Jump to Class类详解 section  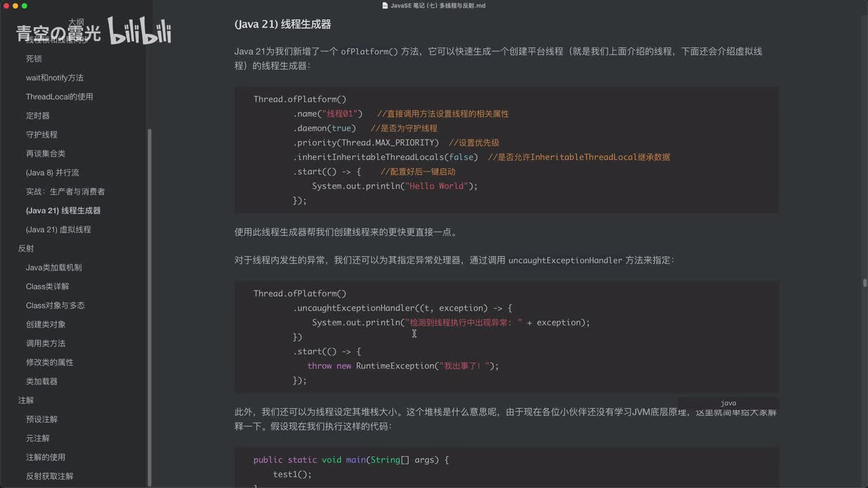point(47,287)
